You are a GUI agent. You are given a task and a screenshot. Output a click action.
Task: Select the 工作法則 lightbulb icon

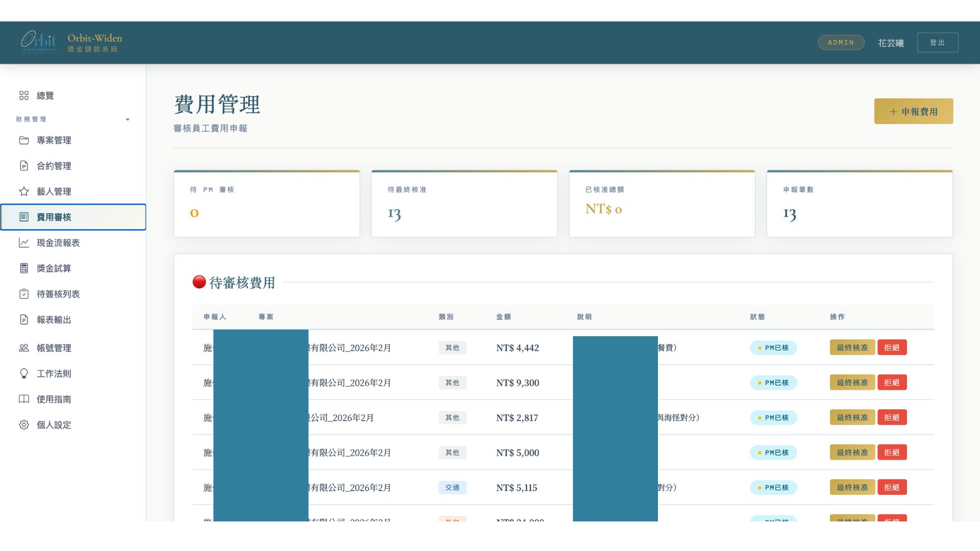(24, 373)
